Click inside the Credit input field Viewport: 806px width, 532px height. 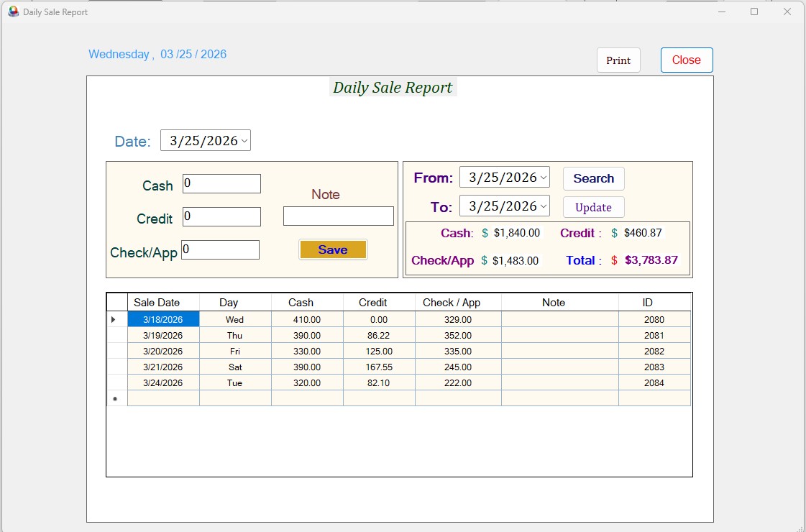(221, 216)
